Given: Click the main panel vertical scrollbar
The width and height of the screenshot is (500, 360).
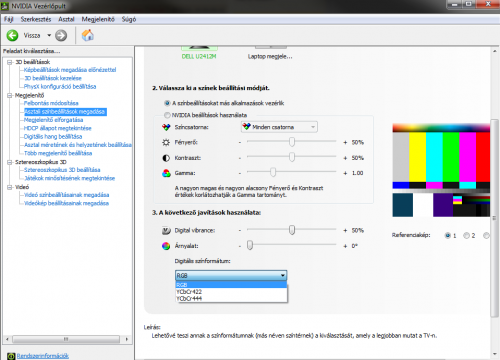Looking at the screenshot, I should coord(494,218).
